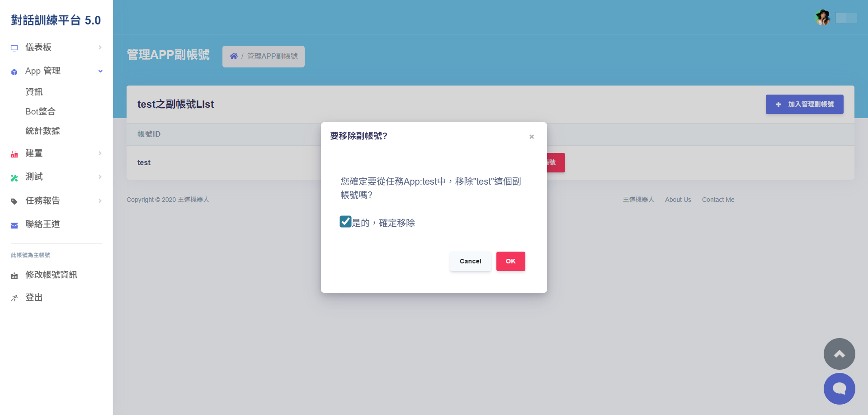The width and height of the screenshot is (868, 415).
Task: Click the 此帳號為主帳號 sidebar note
Action: coord(31,255)
